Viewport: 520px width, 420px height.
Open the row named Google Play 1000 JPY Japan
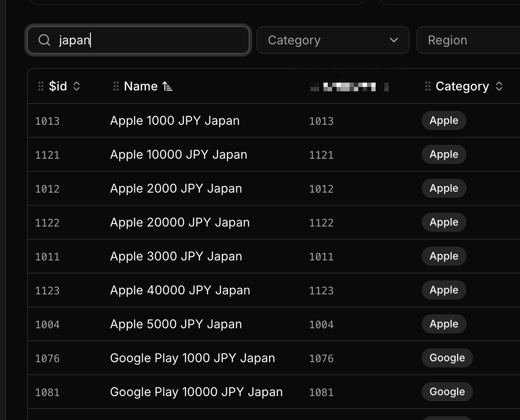(193, 358)
